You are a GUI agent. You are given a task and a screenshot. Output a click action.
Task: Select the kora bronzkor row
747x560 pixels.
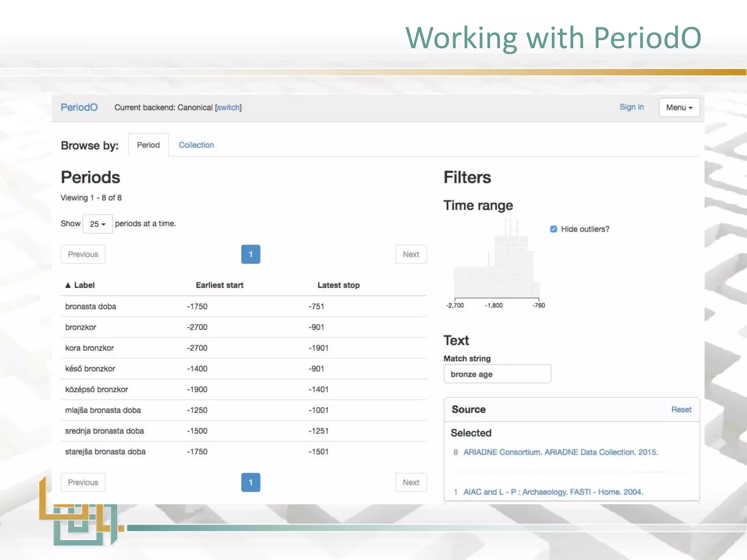[244, 348]
